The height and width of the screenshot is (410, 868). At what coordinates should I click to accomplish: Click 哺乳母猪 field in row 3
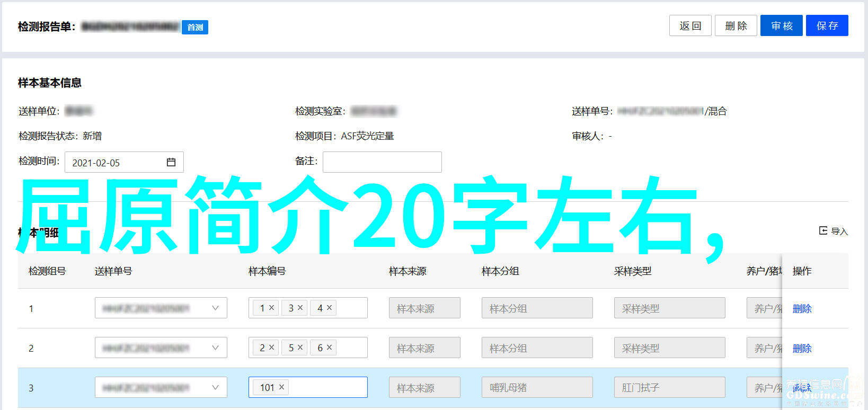(x=537, y=387)
